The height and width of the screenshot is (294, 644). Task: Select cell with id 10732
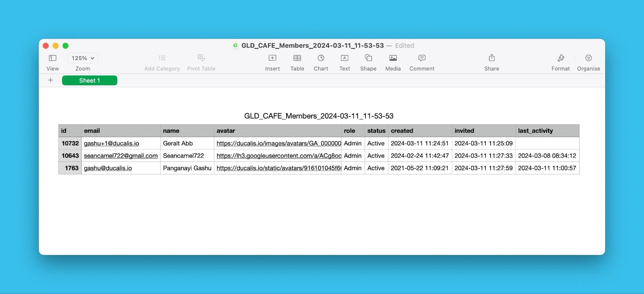[70, 143]
